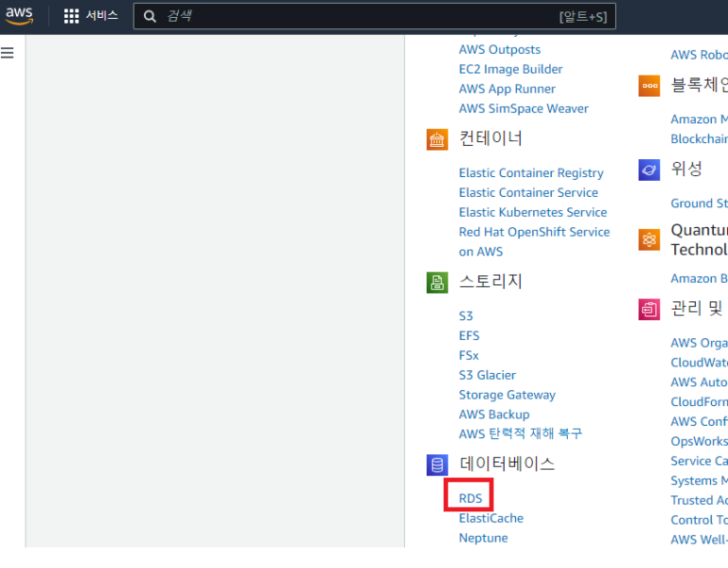The width and height of the screenshot is (728, 568).
Task: Open the OpsWorks link
Action: point(699,441)
